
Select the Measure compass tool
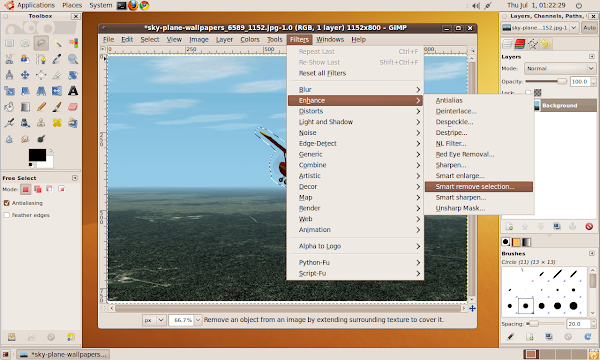pyautogui.click(x=9, y=75)
